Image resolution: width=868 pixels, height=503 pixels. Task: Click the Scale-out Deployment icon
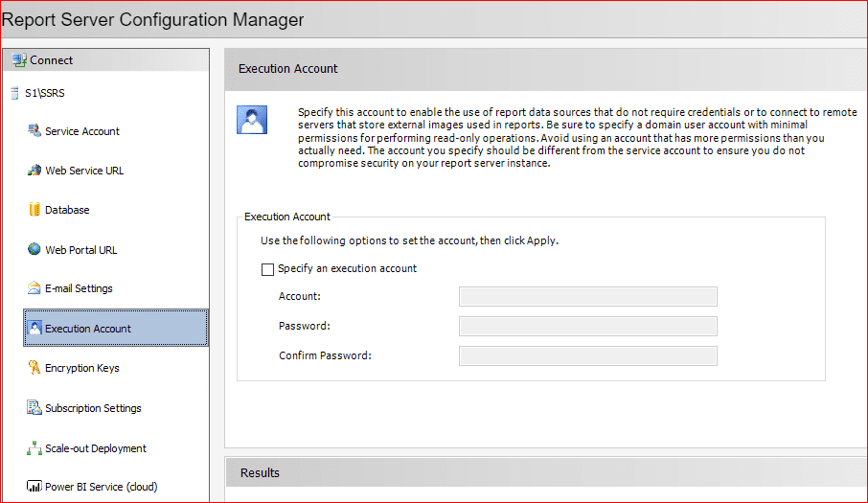click(x=34, y=448)
